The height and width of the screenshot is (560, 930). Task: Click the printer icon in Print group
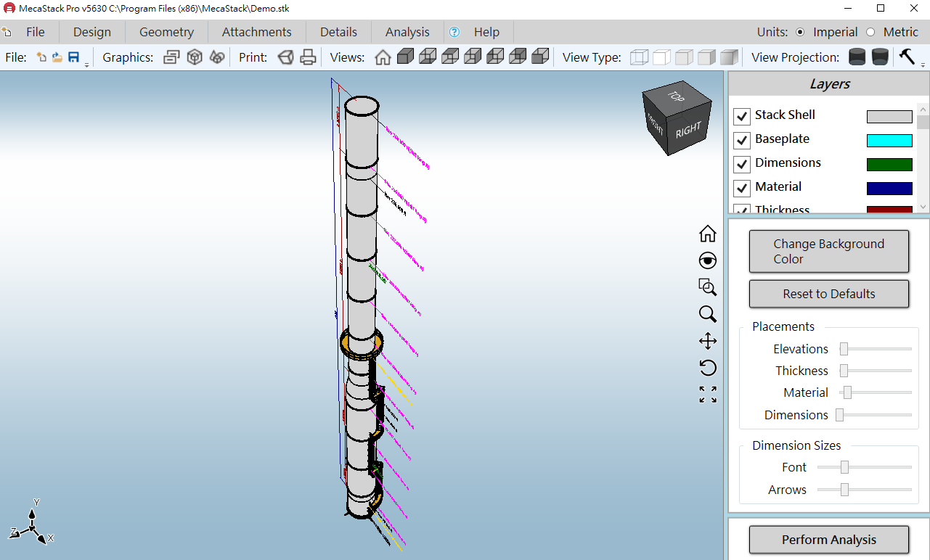point(309,57)
